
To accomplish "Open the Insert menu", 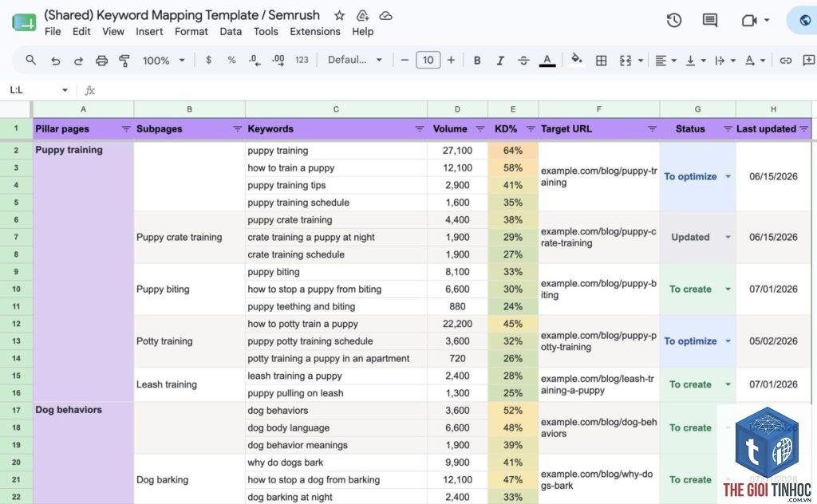I will pyautogui.click(x=149, y=31).
